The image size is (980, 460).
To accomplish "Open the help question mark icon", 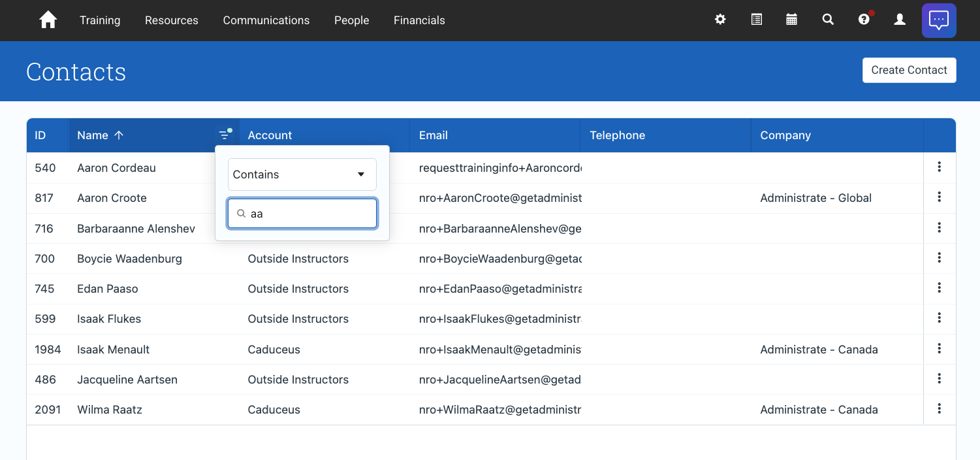I will tap(864, 20).
